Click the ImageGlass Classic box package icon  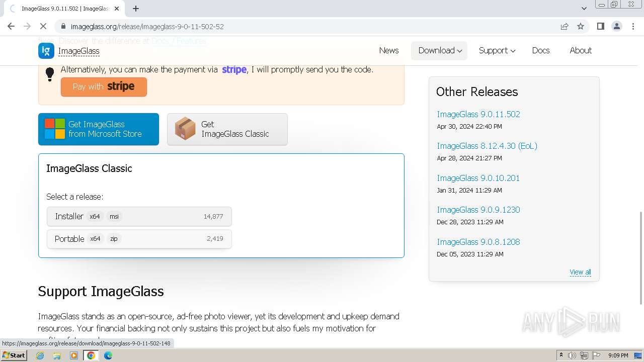point(185,129)
